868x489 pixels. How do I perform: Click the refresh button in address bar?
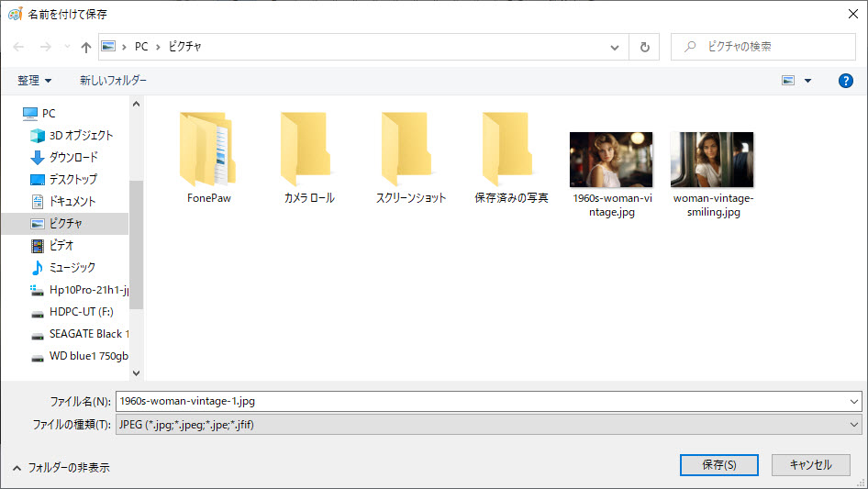644,47
